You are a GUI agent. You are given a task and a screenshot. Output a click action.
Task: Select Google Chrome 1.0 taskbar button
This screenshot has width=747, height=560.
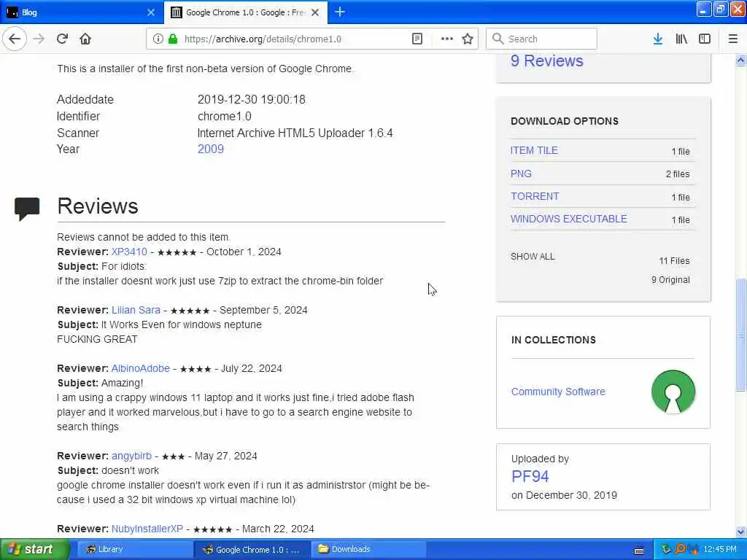(x=252, y=550)
